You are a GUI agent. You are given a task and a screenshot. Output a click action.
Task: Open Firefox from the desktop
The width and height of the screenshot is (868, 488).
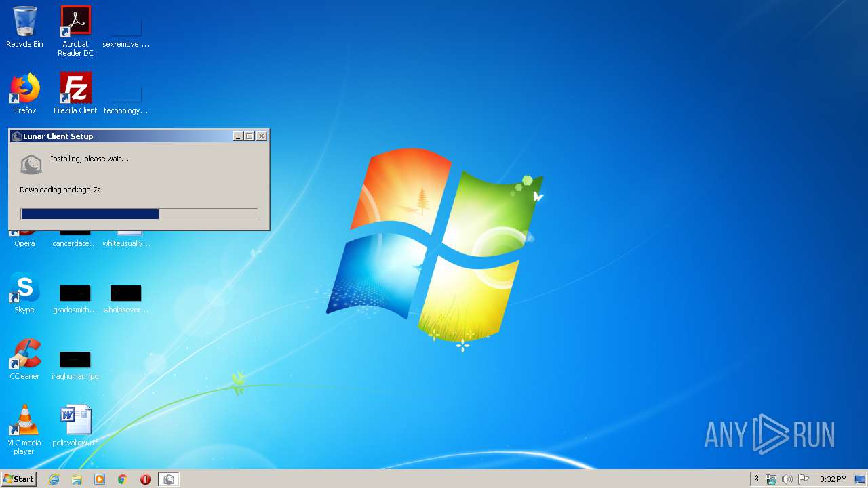pos(24,94)
